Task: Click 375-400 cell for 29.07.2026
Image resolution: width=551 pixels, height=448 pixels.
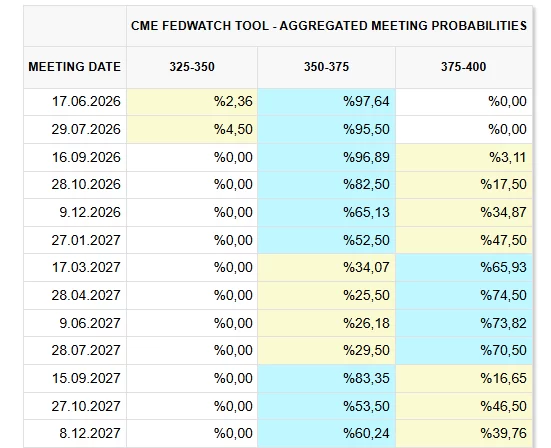Action: pyautogui.click(x=464, y=130)
